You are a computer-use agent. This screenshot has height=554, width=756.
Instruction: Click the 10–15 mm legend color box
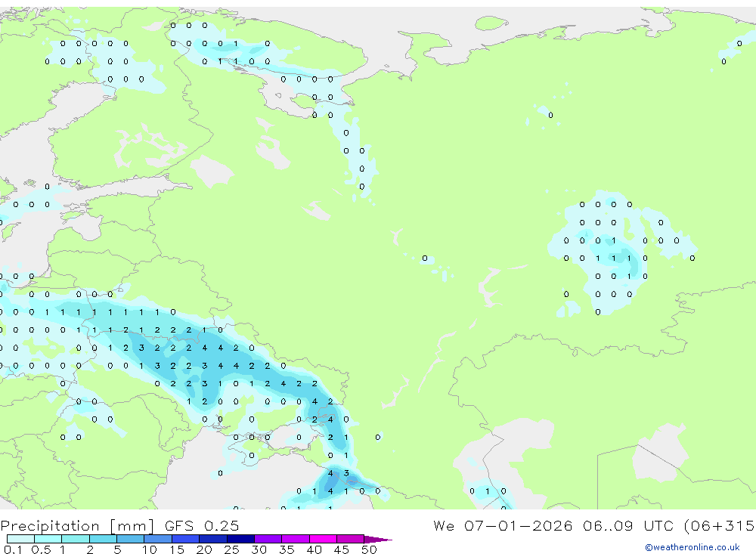tap(158, 539)
